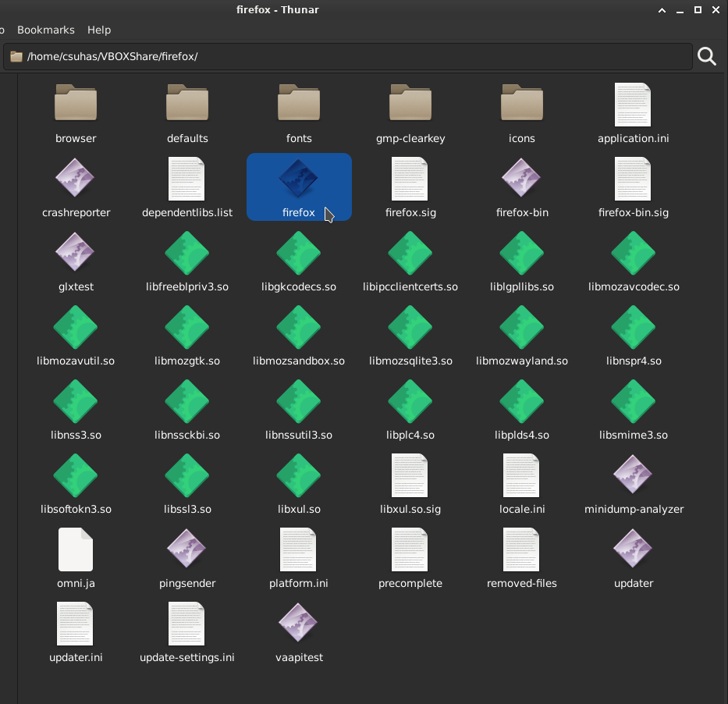Select the removed-files document icon
The height and width of the screenshot is (704, 728).
tap(521, 549)
